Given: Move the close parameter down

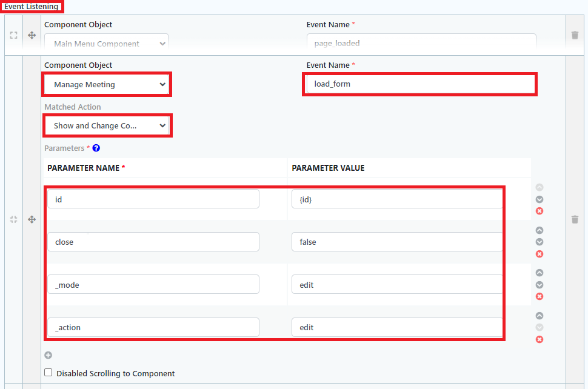Looking at the screenshot, I should click(x=540, y=242).
